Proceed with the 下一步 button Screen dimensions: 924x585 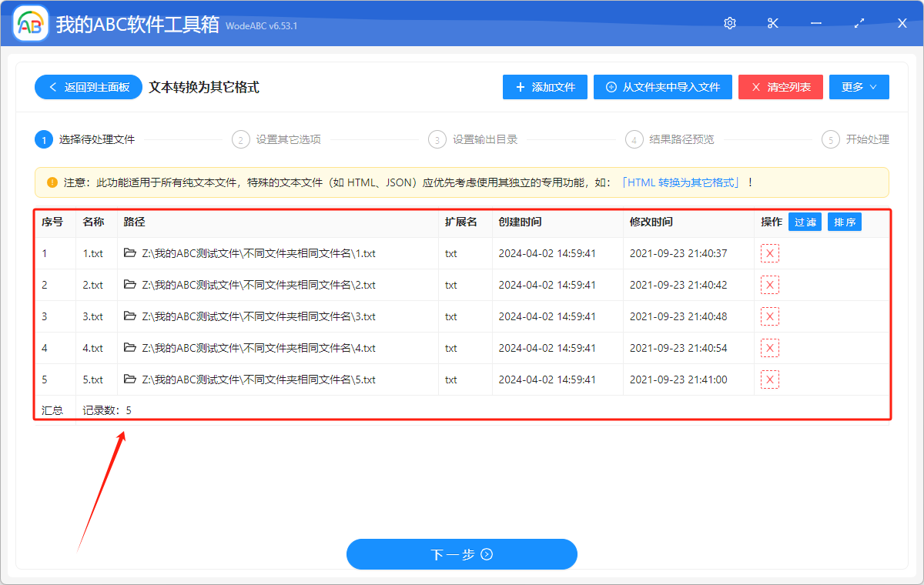click(461, 554)
